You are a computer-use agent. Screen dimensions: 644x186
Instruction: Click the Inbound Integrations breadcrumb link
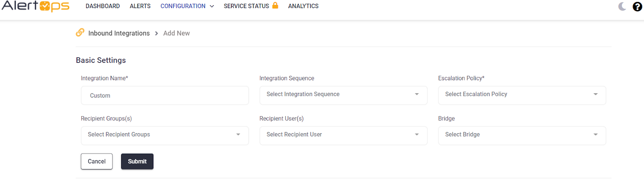click(x=119, y=33)
